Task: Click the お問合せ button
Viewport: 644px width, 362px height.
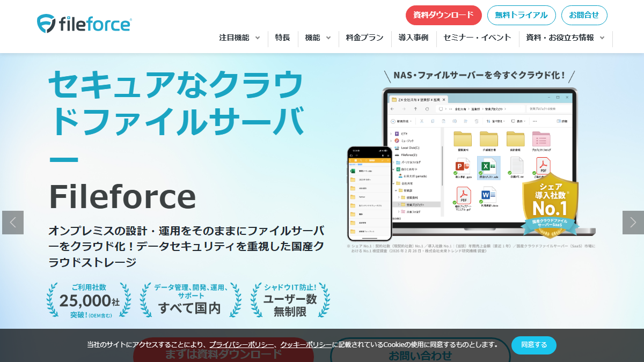Action: click(584, 15)
